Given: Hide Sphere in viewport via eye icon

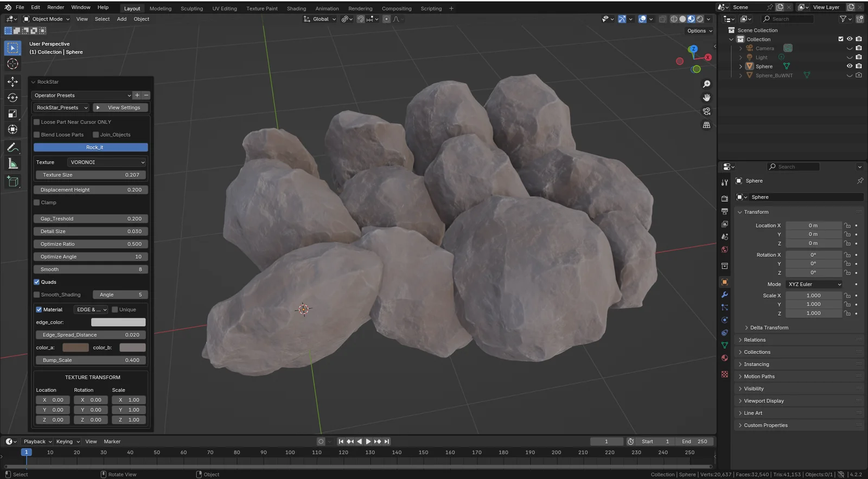Looking at the screenshot, I should pyautogui.click(x=850, y=66).
